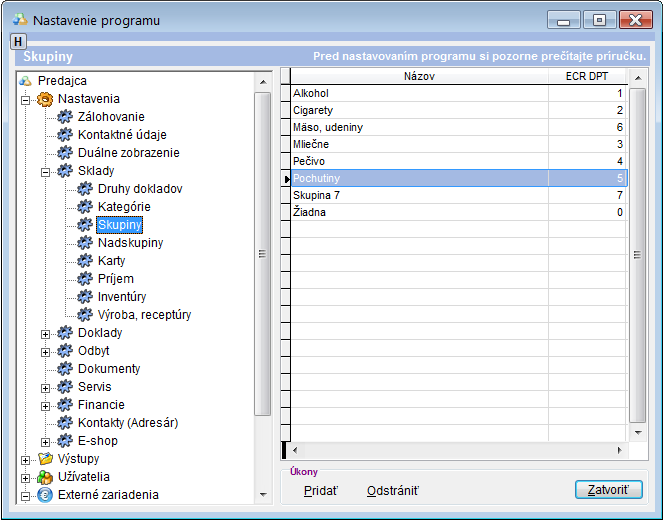Screen dimensions: 663x520
Task: Click the gear icon beside Dokumenty
Action: pyautogui.click(x=65, y=369)
